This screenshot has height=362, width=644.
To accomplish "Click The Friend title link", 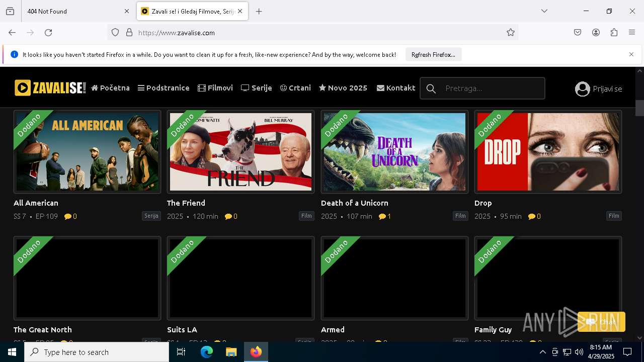I will point(186,203).
